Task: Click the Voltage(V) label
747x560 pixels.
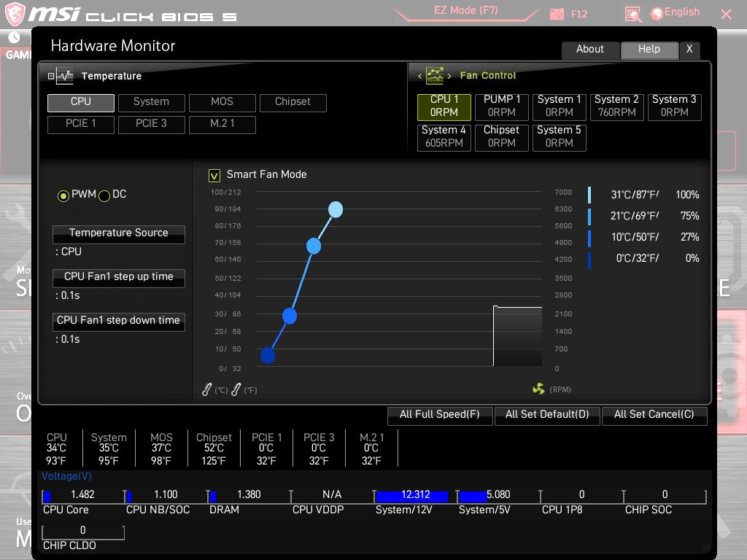Action: pos(66,476)
